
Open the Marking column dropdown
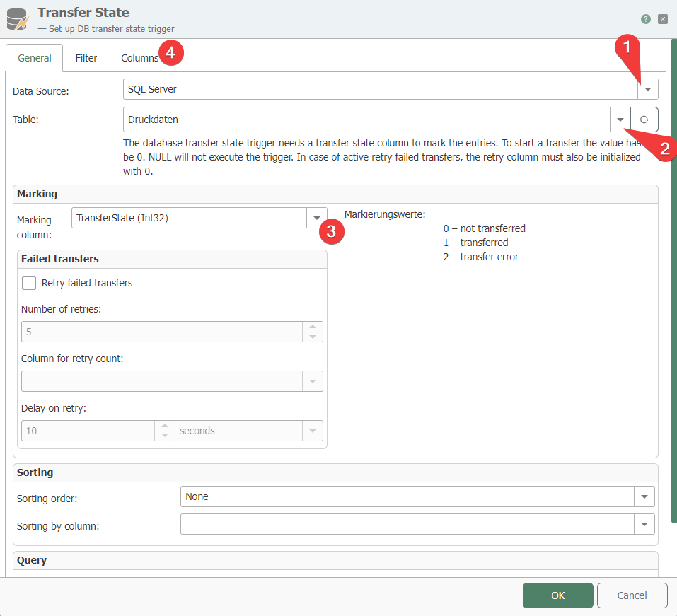316,219
